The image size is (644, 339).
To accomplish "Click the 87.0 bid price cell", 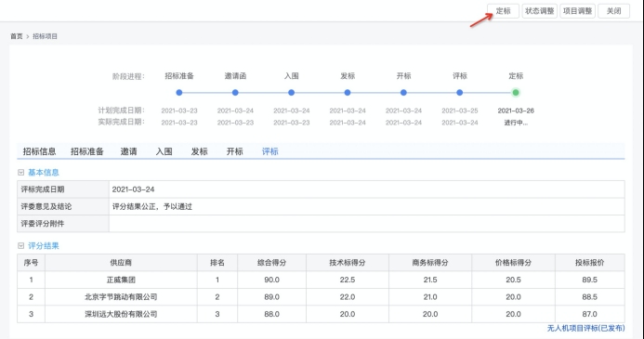I will [x=590, y=314].
